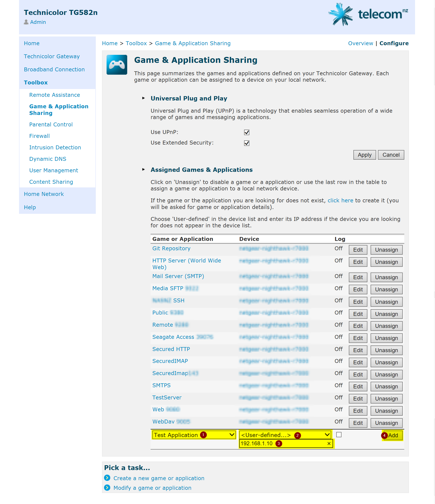The height and width of the screenshot is (504, 435).
Task: Open the User-defined device dropdown
Action: [x=285, y=435]
